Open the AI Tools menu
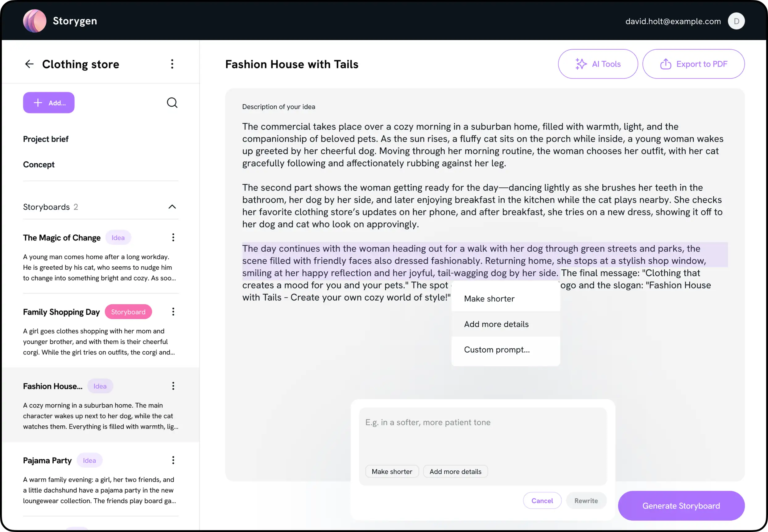Screen dimensions: 768x532 tap(598, 64)
